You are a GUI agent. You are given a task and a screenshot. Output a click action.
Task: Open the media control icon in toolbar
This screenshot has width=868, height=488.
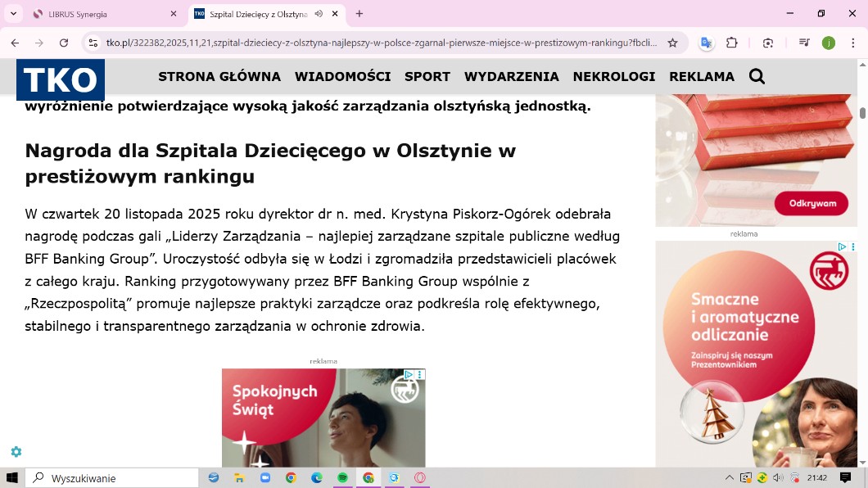(804, 43)
